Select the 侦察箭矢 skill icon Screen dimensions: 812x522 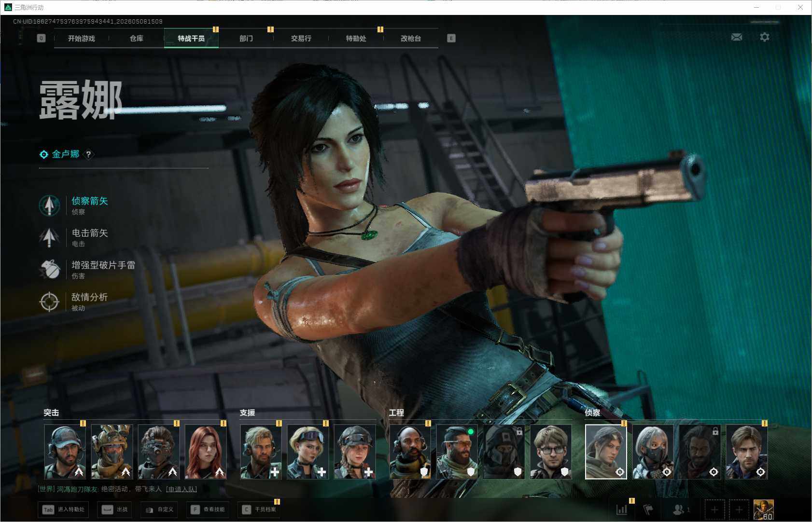pyautogui.click(x=49, y=206)
